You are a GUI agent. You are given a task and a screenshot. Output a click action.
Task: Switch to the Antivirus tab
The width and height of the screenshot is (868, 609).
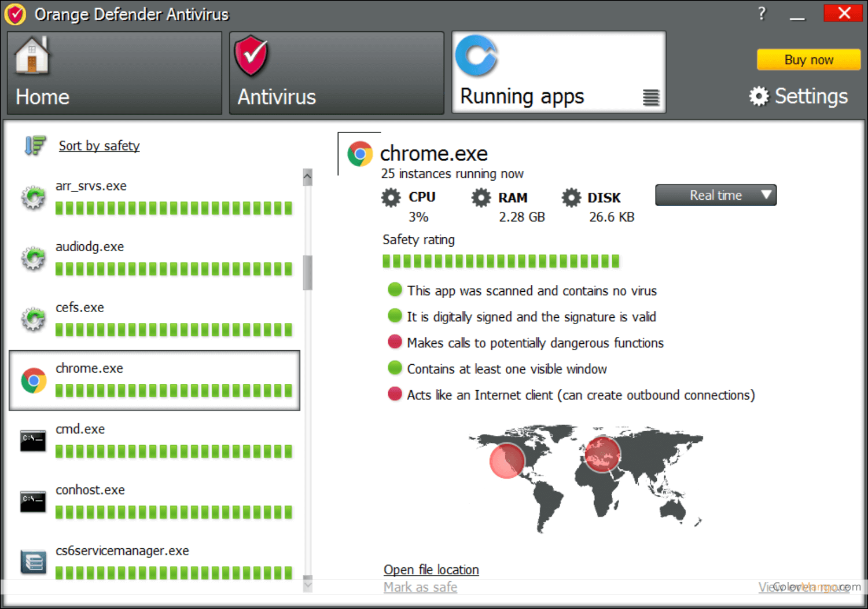[336, 74]
